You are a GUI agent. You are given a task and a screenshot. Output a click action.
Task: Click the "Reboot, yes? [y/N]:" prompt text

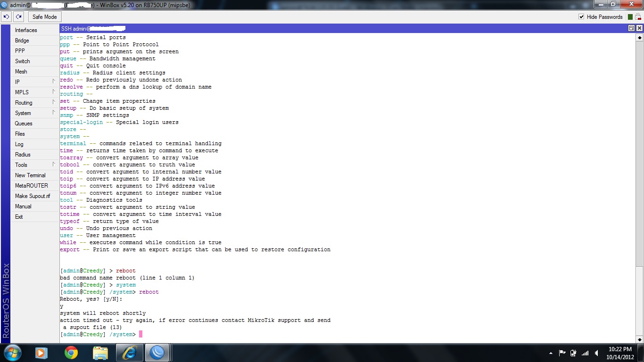coord(91,299)
